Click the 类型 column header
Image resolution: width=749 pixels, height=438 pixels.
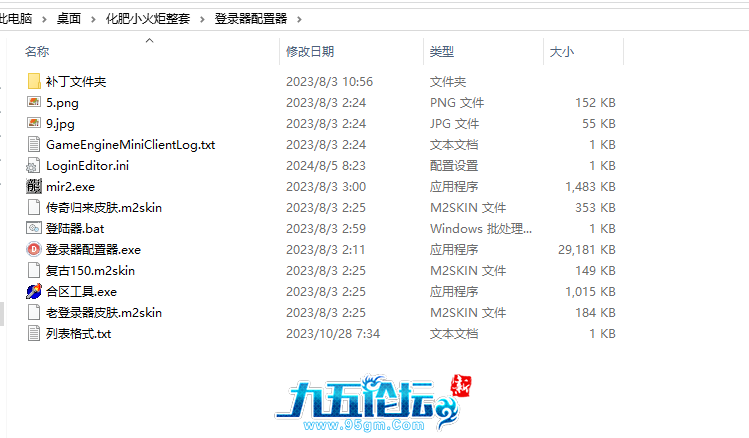coord(441,51)
